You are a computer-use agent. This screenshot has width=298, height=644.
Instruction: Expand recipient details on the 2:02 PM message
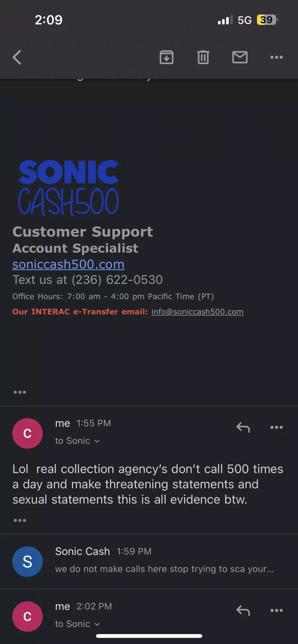tap(77, 624)
